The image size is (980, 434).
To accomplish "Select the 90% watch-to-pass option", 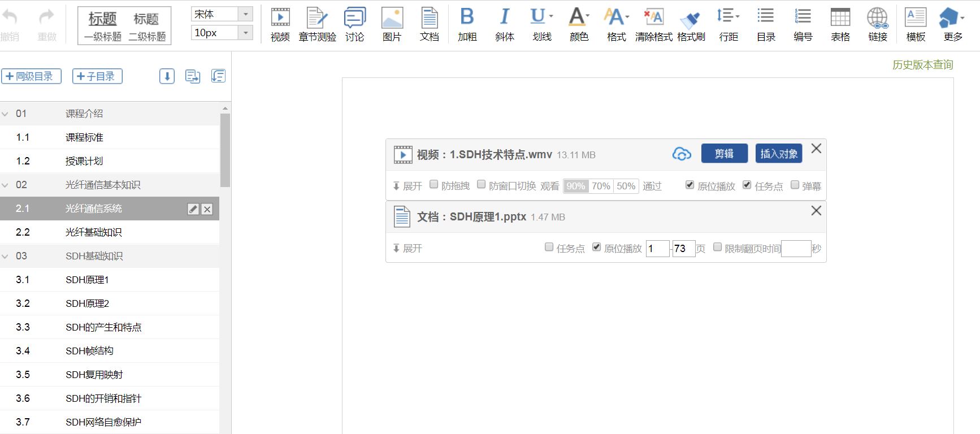I will (x=575, y=186).
